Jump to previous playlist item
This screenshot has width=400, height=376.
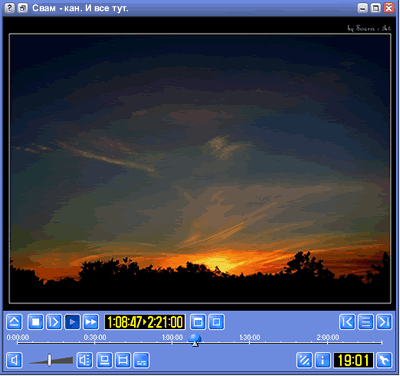[347, 322]
